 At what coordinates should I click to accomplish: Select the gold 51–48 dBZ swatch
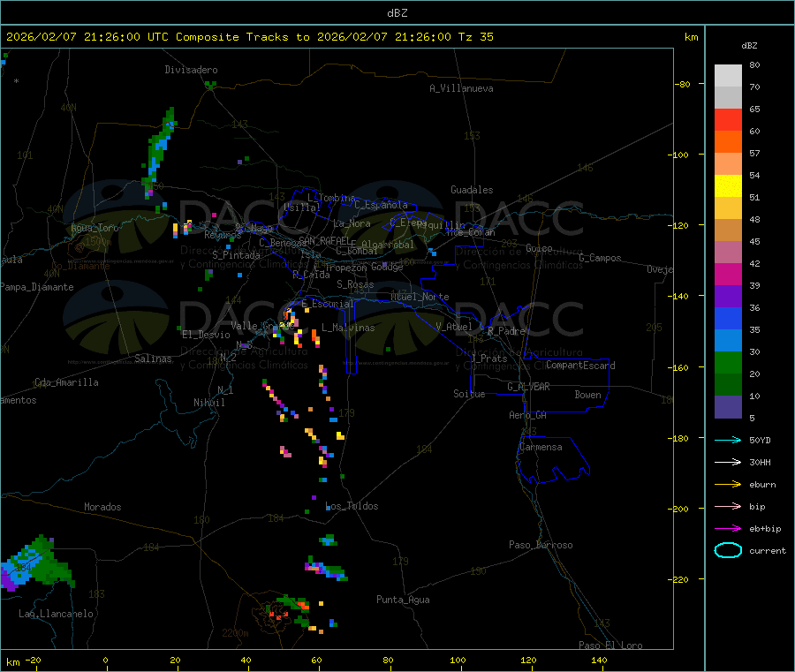tap(728, 208)
